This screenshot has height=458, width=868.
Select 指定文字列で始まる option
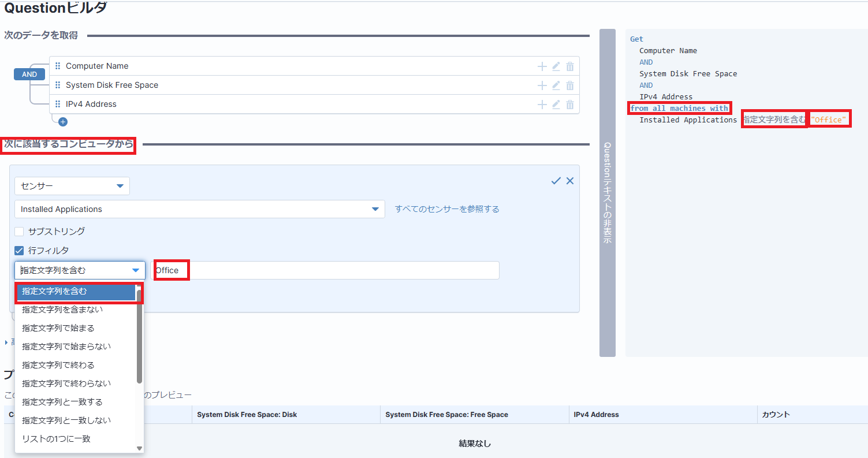(x=76, y=328)
